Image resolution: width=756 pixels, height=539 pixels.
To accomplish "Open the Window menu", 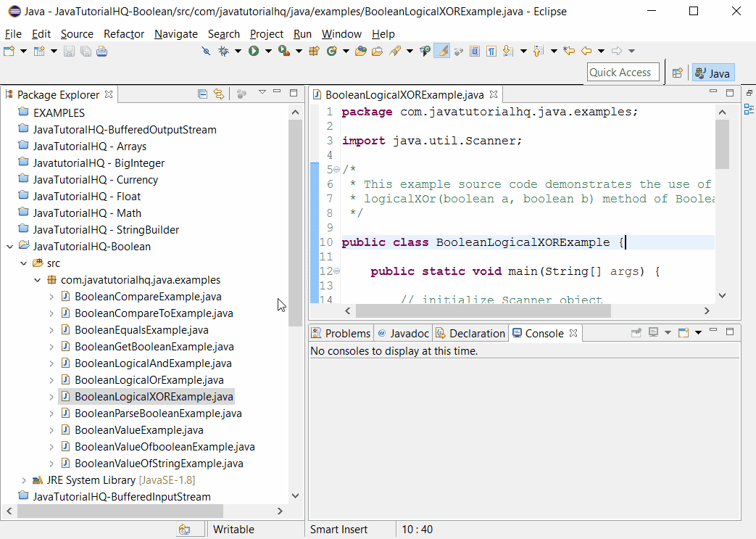I will coord(341,34).
